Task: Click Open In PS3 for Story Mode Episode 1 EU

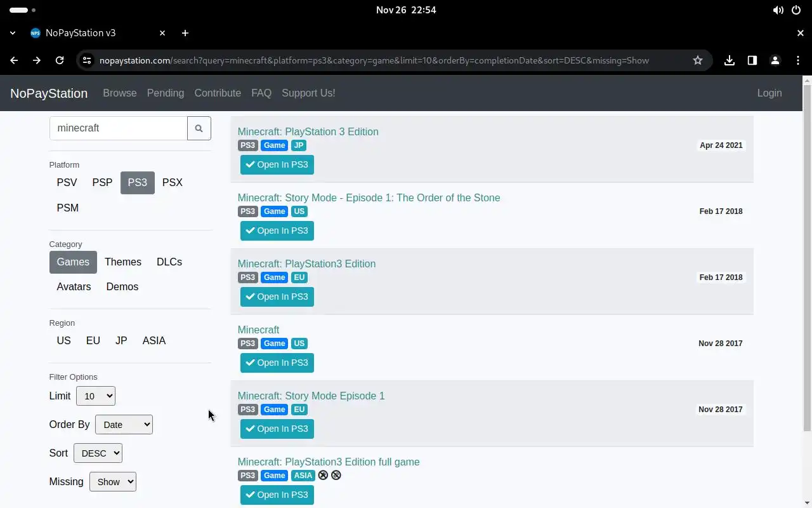Action: 277,429
